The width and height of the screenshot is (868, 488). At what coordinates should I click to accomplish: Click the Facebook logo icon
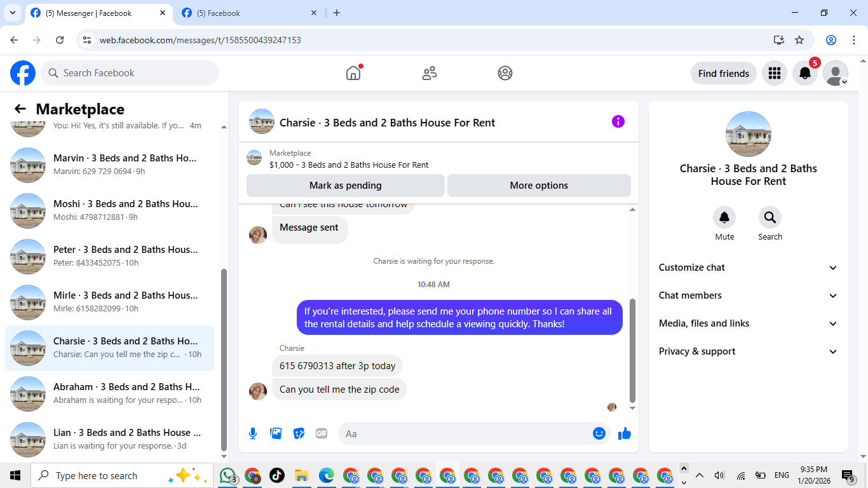pos(23,73)
